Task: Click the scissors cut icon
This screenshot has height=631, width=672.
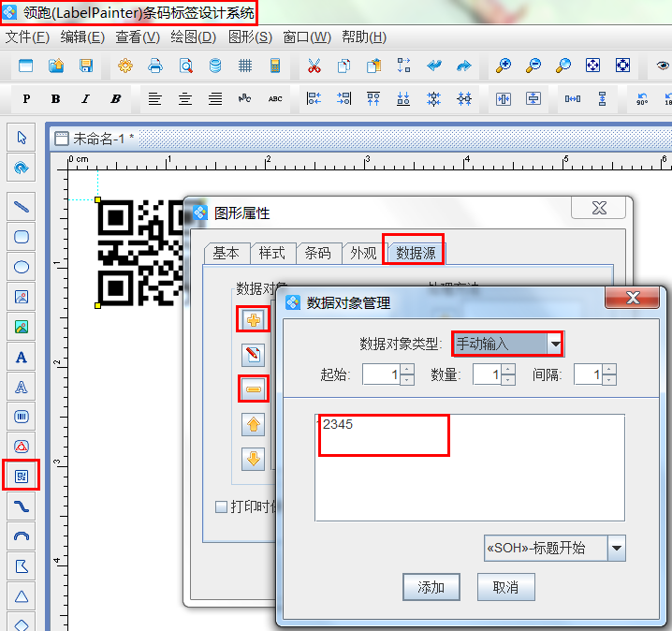Action: [314, 66]
